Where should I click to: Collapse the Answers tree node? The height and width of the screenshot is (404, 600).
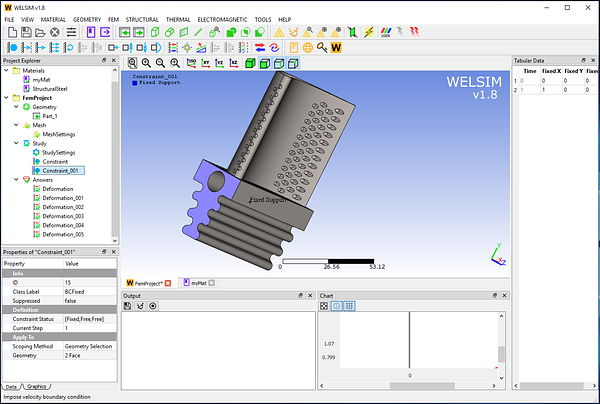pyautogui.click(x=16, y=179)
